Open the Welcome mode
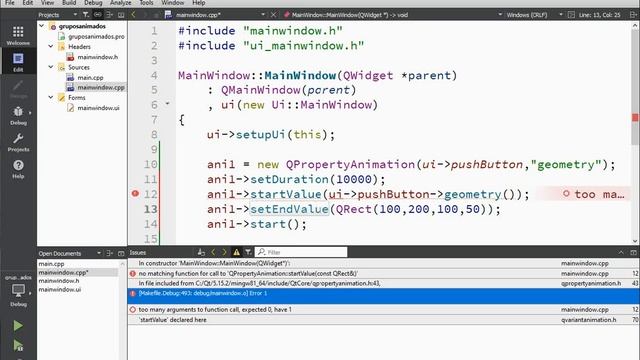Viewport: 640px width, 360px height. 18,35
